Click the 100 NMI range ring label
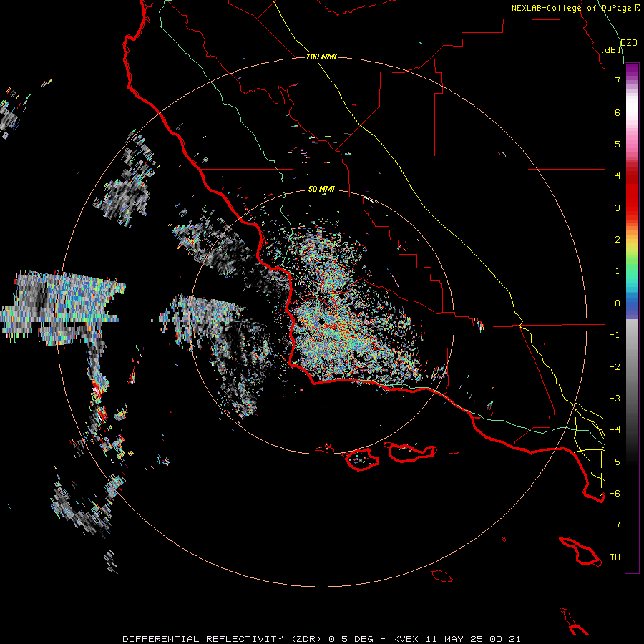Image resolution: width=644 pixels, height=644 pixels. [x=321, y=57]
